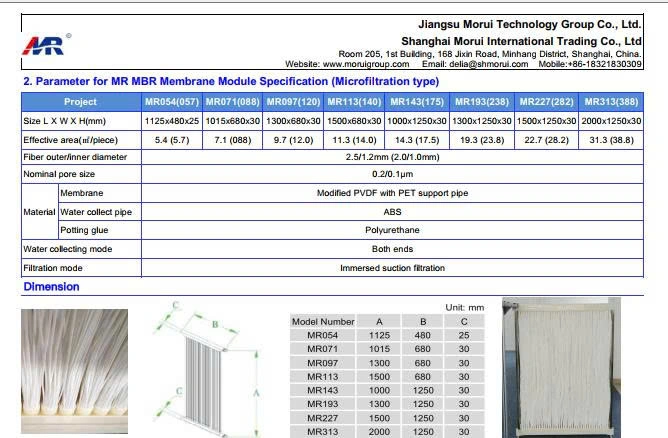Image resolution: width=668 pixels, height=438 pixels.
Task: Click the 1500x680x30 size cell
Action: pos(354,121)
